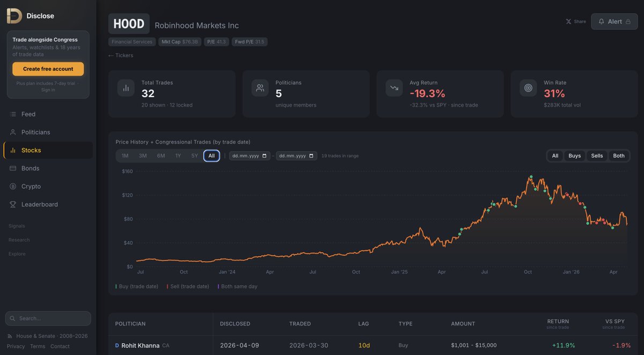Open the Feed page
Image resolution: width=644 pixels, height=355 pixels.
pyautogui.click(x=48, y=114)
